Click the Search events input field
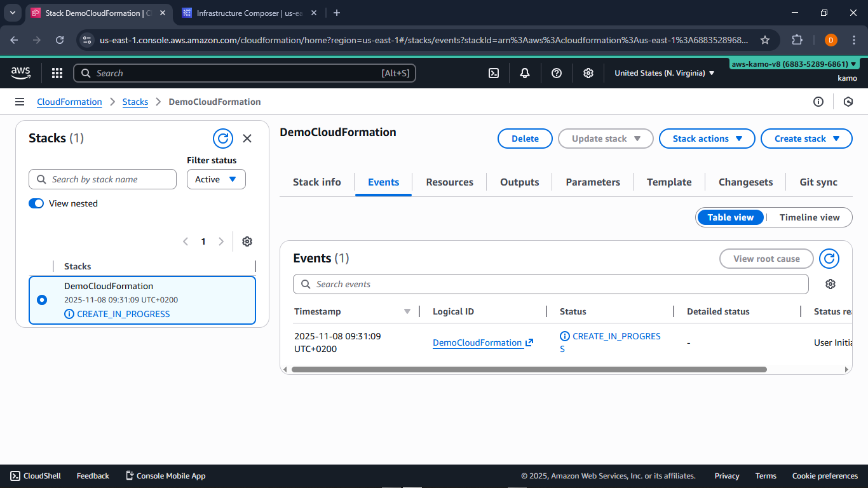868x488 pixels. [x=551, y=283]
